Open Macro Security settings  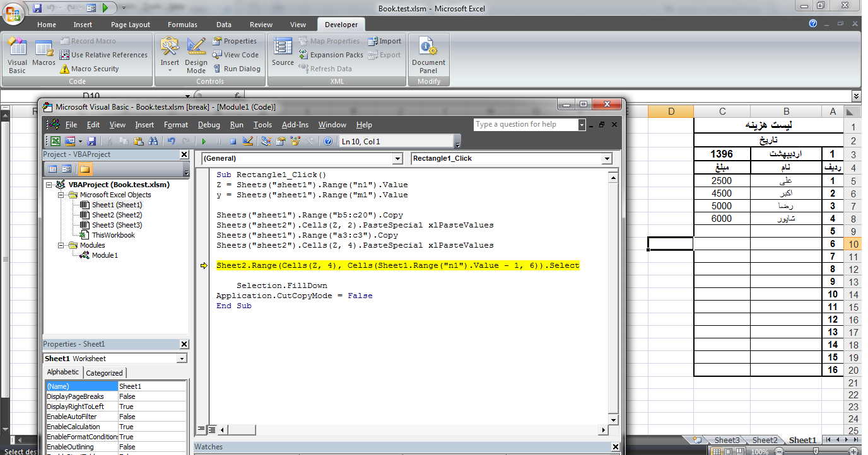90,69
